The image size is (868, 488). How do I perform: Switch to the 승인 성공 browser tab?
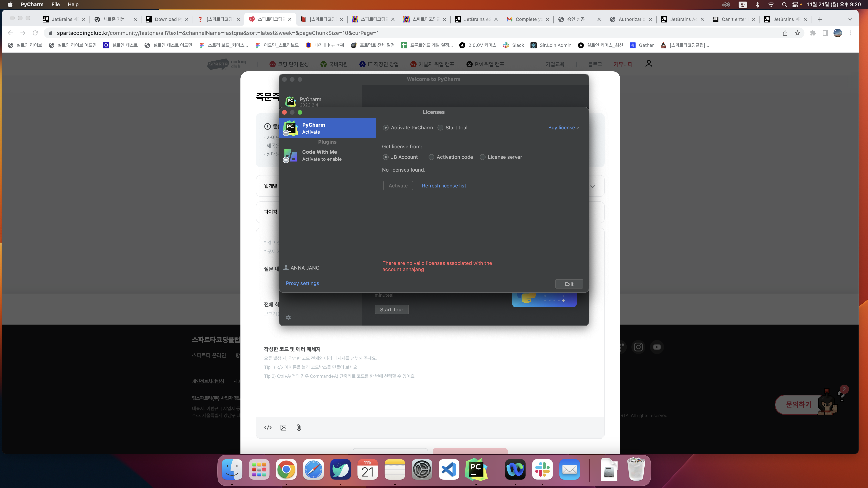click(x=579, y=19)
